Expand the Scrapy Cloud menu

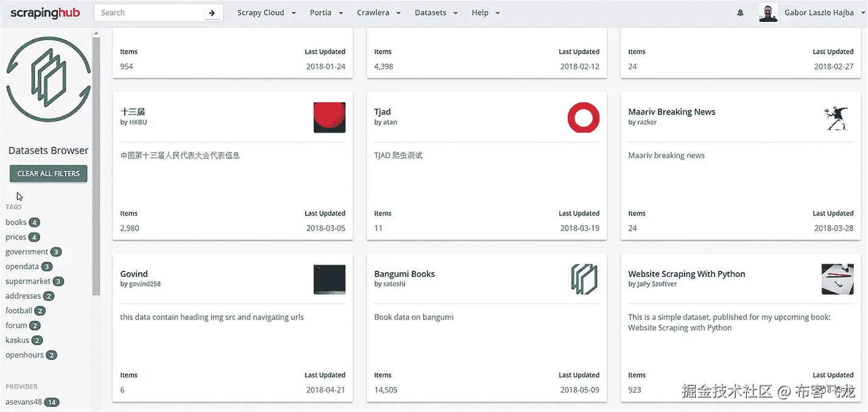(266, 13)
